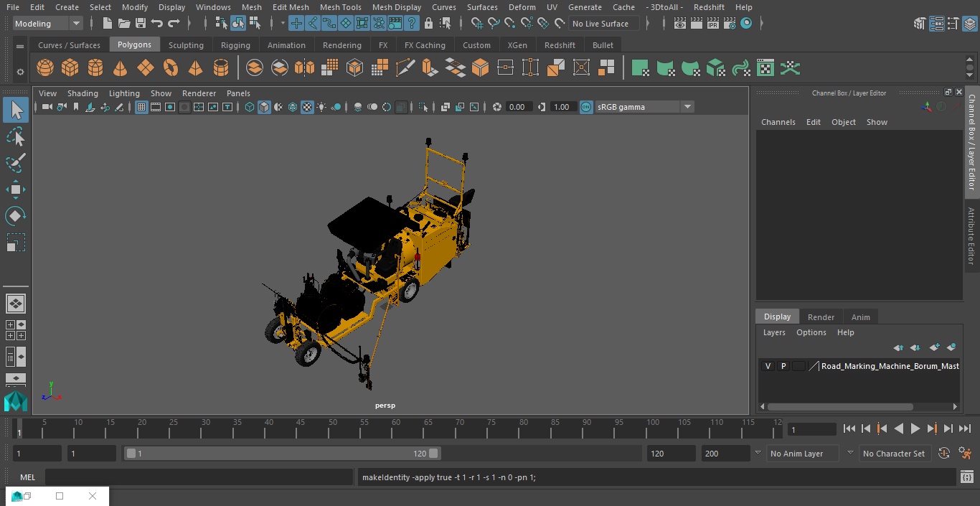Click the Open Scene folder icon
Viewport: 980px width, 506px height.
click(124, 24)
